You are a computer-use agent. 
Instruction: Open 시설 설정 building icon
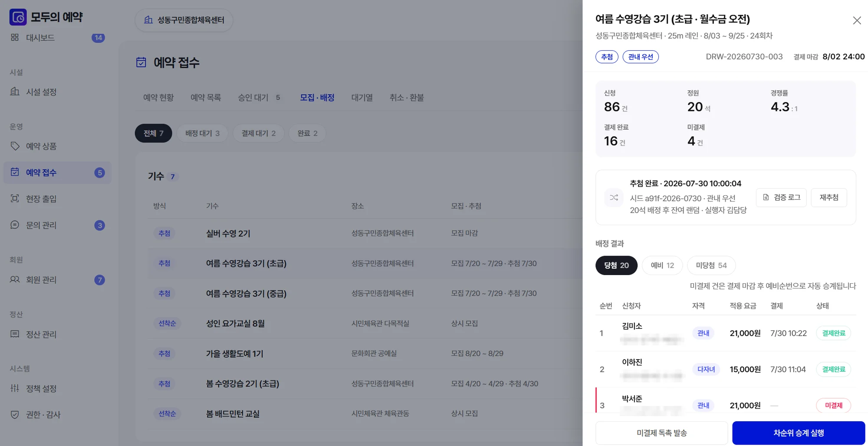coord(15,92)
